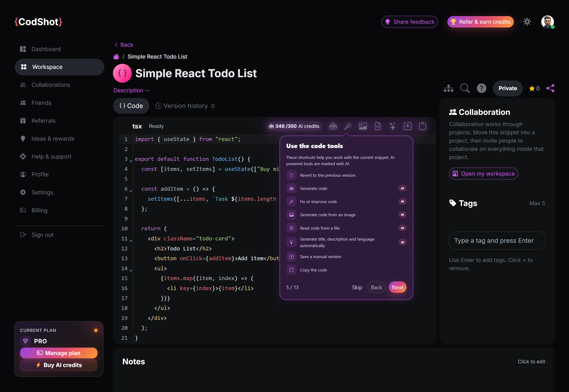Go home via the breadcrumb house icon
The image size is (569, 392).
click(x=116, y=57)
